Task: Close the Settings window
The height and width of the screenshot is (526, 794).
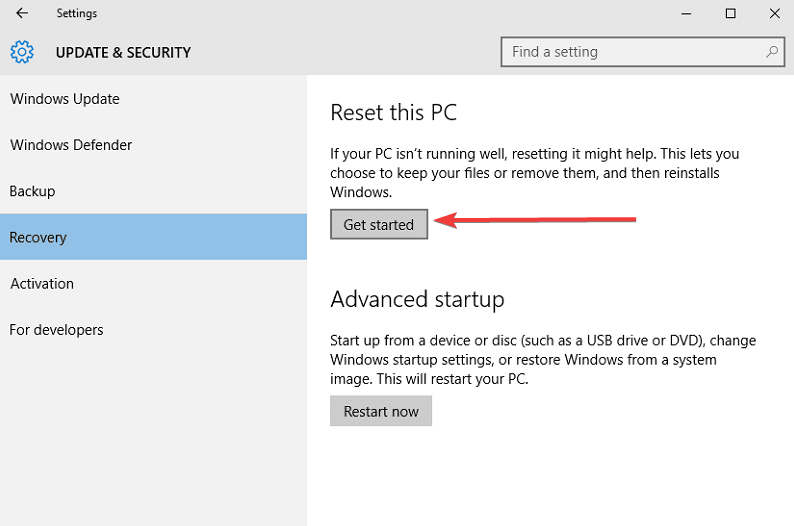Action: 774,14
